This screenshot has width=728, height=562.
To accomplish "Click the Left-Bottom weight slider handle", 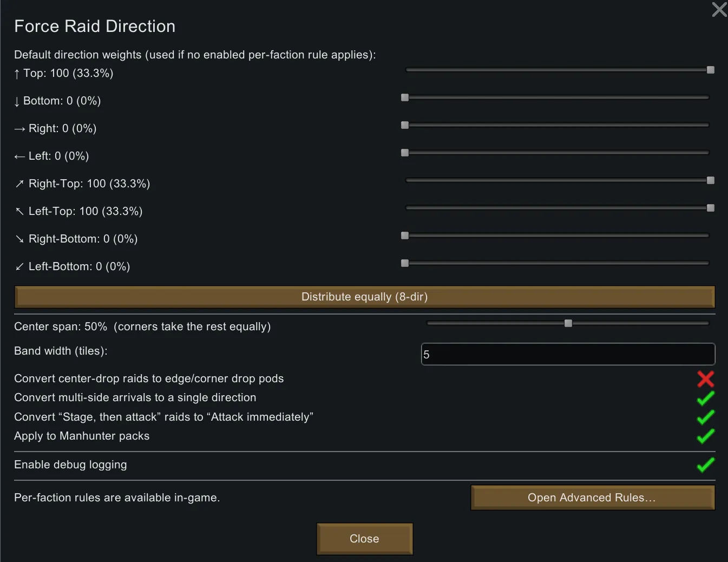I will click(405, 263).
